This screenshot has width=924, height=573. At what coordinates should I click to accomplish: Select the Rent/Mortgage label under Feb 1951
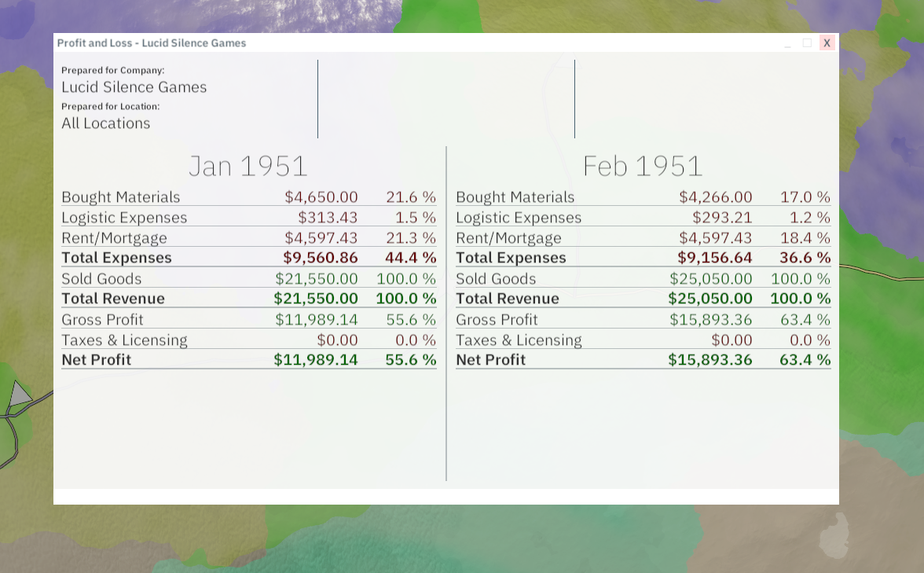508,238
